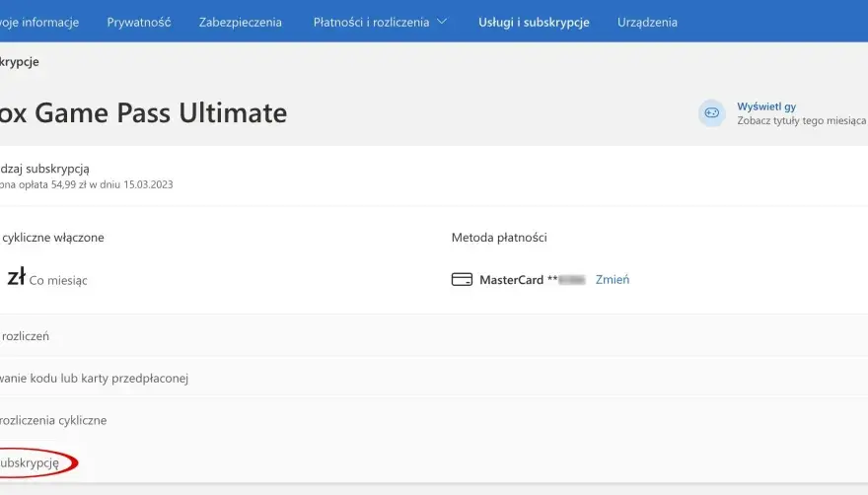This screenshot has width=868, height=495.
Task: Click the game controller icon
Action: click(711, 113)
